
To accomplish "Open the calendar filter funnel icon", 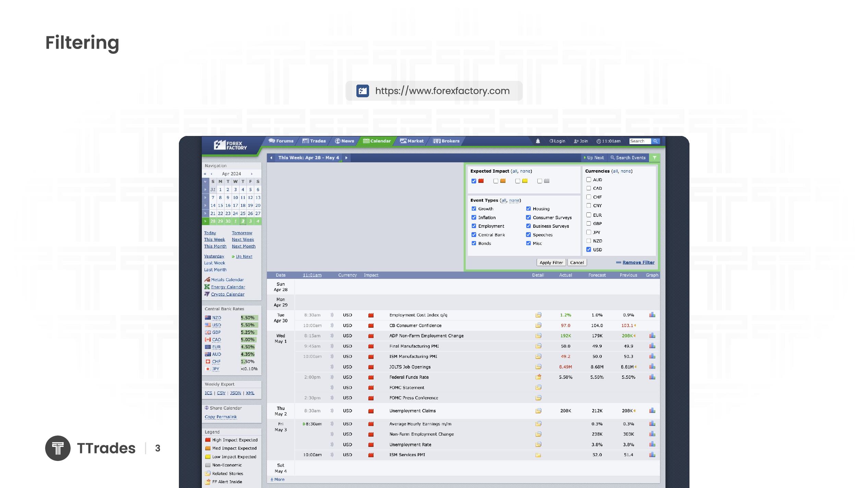I will click(655, 158).
